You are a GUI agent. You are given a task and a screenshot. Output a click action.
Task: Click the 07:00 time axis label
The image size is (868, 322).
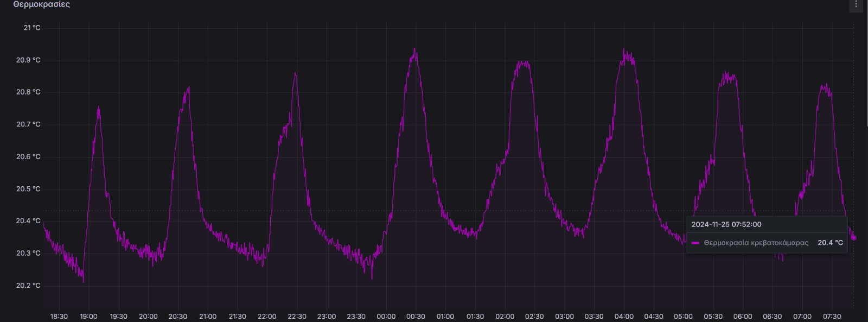coord(802,317)
